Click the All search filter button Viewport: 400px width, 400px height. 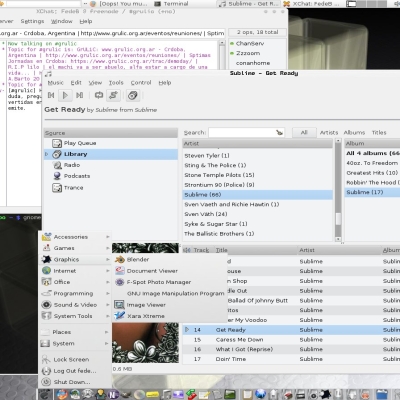pyautogui.click(x=304, y=133)
